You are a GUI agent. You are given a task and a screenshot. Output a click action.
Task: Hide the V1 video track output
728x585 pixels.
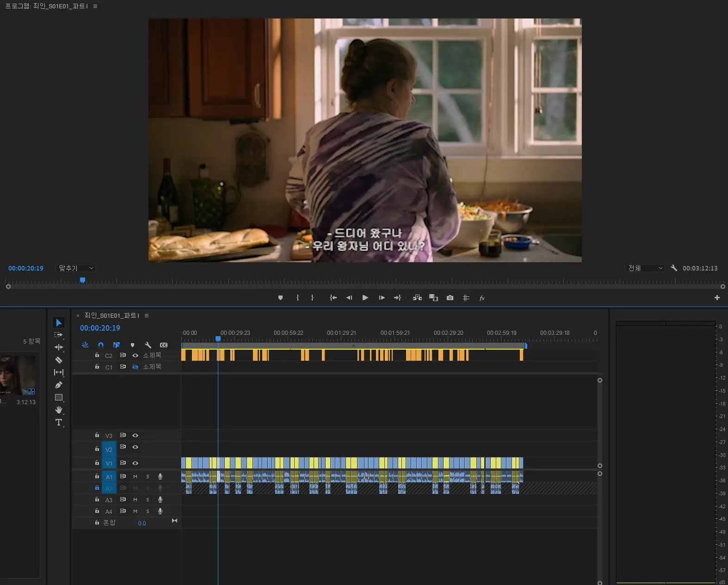(x=135, y=463)
